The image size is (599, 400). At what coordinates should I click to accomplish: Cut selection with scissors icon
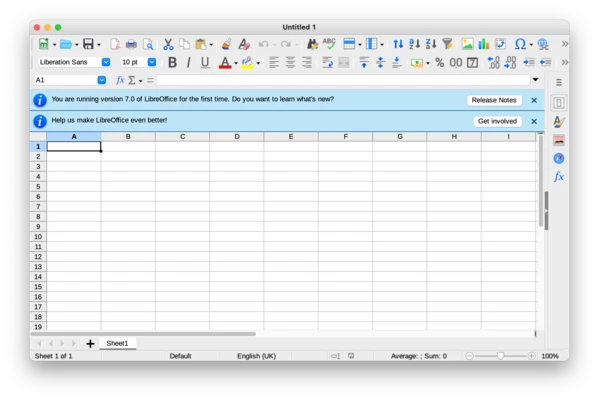[x=168, y=44]
